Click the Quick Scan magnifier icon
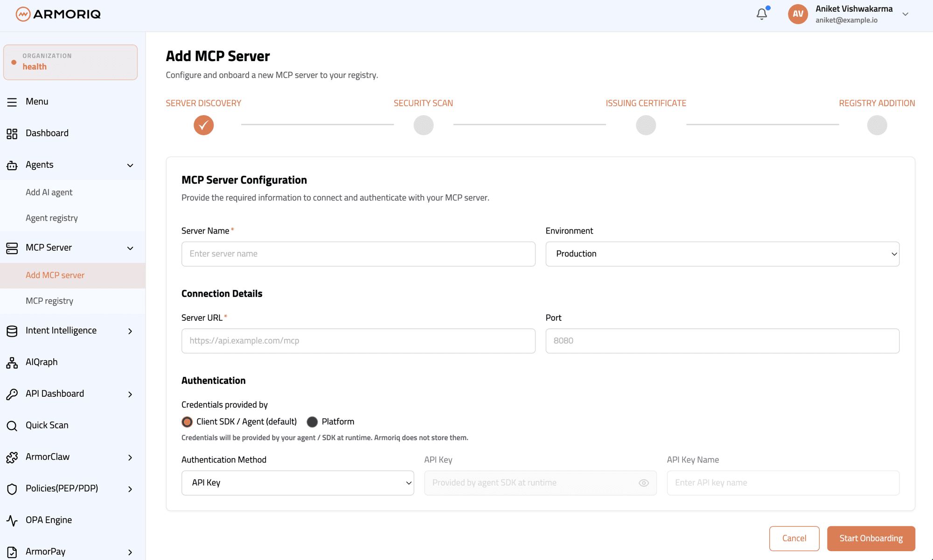The image size is (933, 560). click(12, 426)
